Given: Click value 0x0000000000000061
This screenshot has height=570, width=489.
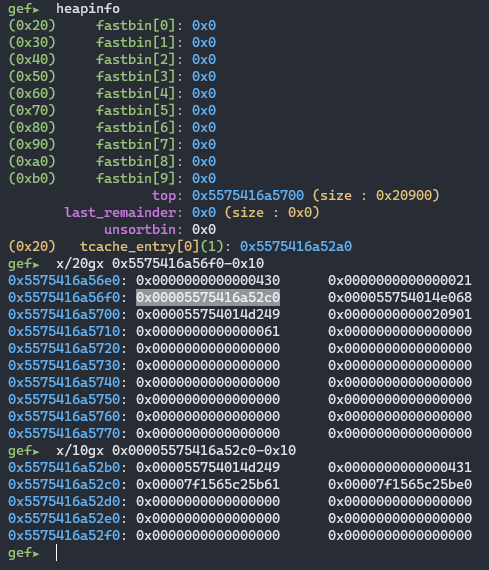Looking at the screenshot, I should [x=208, y=331].
